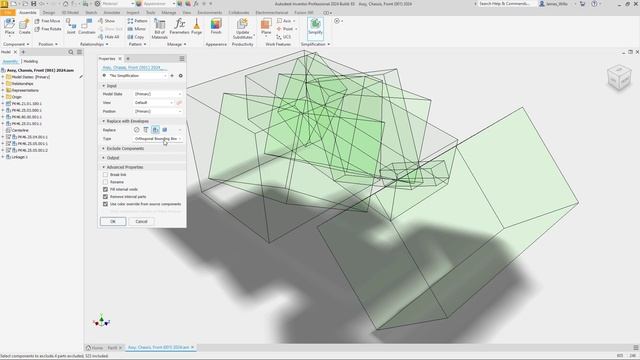Click the UCS tool
640x360 pixels.
coord(284,37)
